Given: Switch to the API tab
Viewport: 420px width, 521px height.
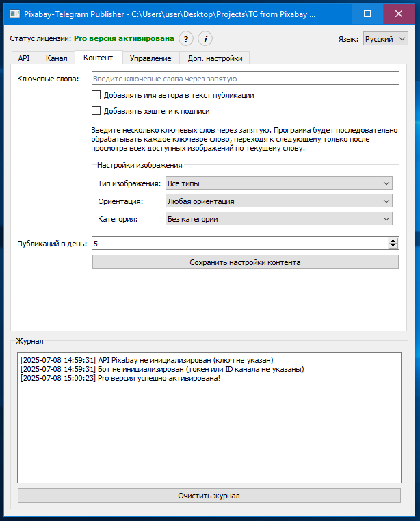Looking at the screenshot, I should (24, 58).
